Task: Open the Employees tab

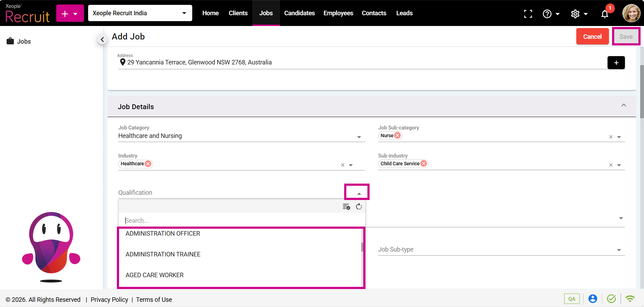Action: (x=338, y=13)
